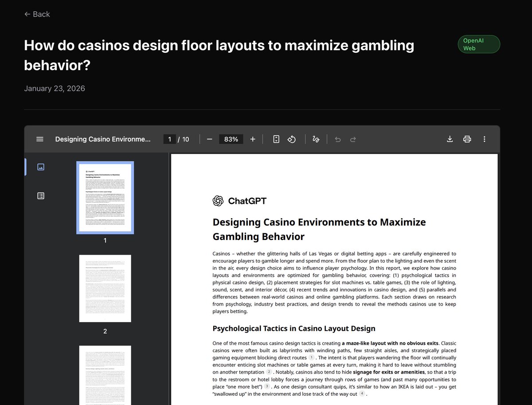The image size is (532, 405).
Task: Click citation marker 2 in text
Action: [x=269, y=372]
